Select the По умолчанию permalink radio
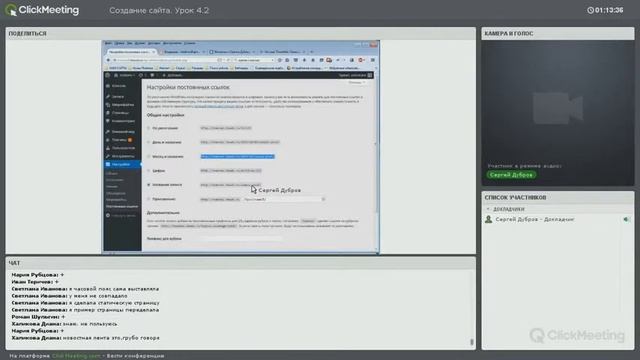 point(149,128)
